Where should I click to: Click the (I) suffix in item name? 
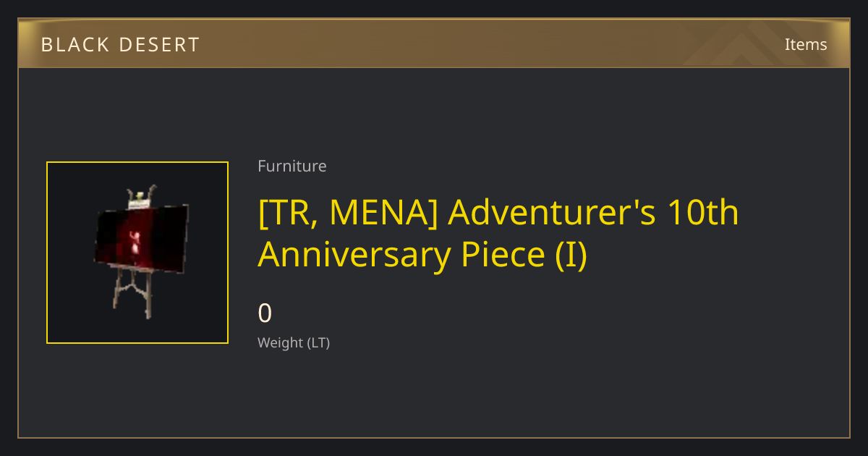[571, 256]
